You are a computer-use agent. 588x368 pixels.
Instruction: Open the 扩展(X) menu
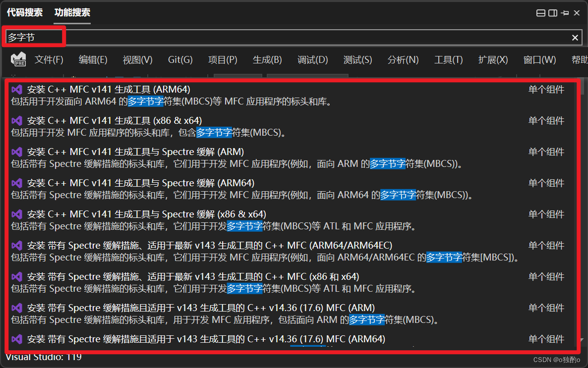pos(493,59)
